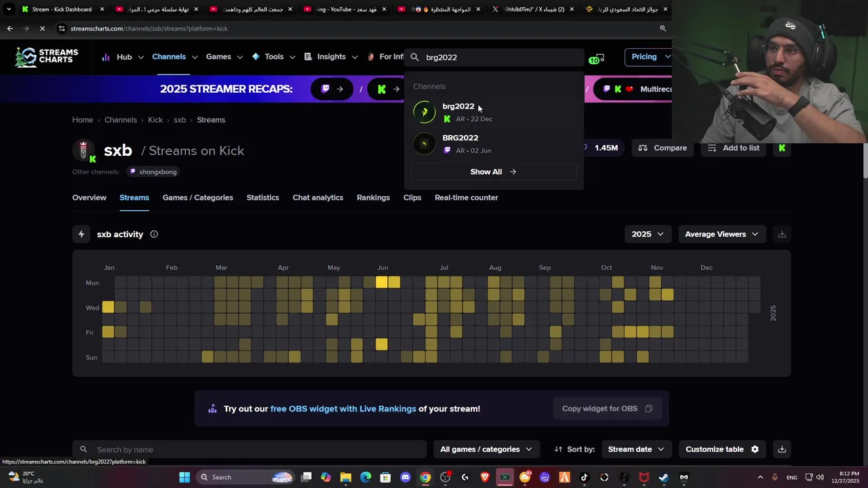
Task: Go to the Rankings tab
Action: (373, 198)
